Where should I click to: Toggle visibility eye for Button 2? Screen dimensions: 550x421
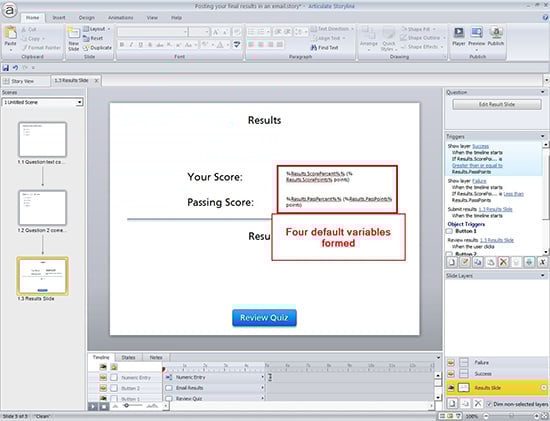[103, 388]
